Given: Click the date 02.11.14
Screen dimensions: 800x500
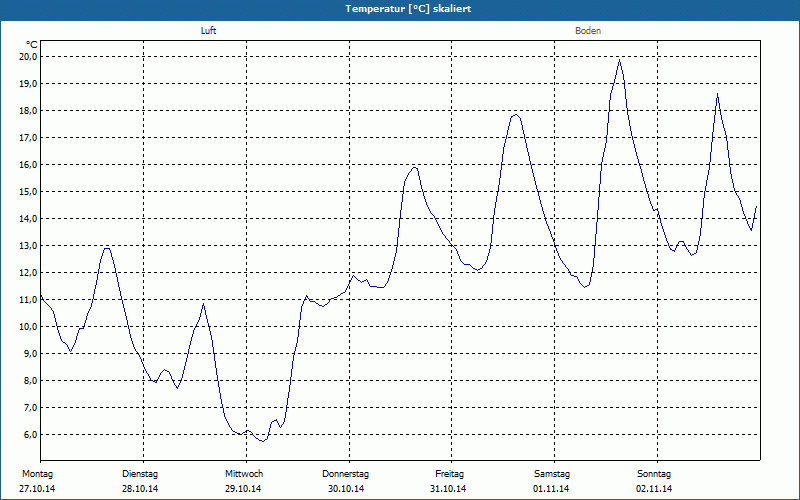Looking at the screenshot, I should [x=654, y=489].
